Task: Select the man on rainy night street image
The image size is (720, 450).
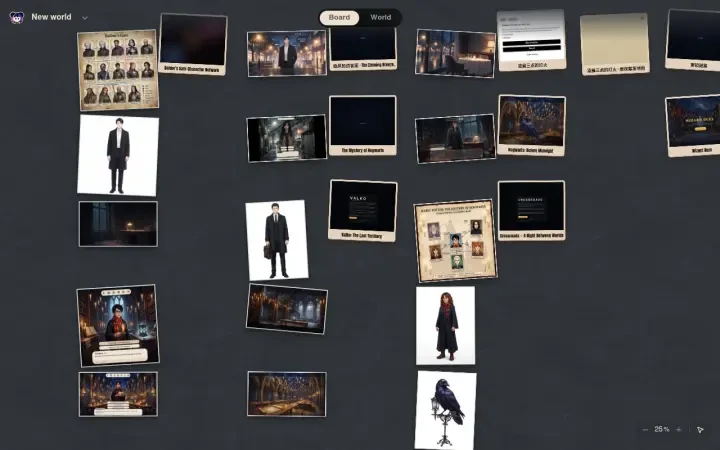Action: pyautogui.click(x=287, y=53)
